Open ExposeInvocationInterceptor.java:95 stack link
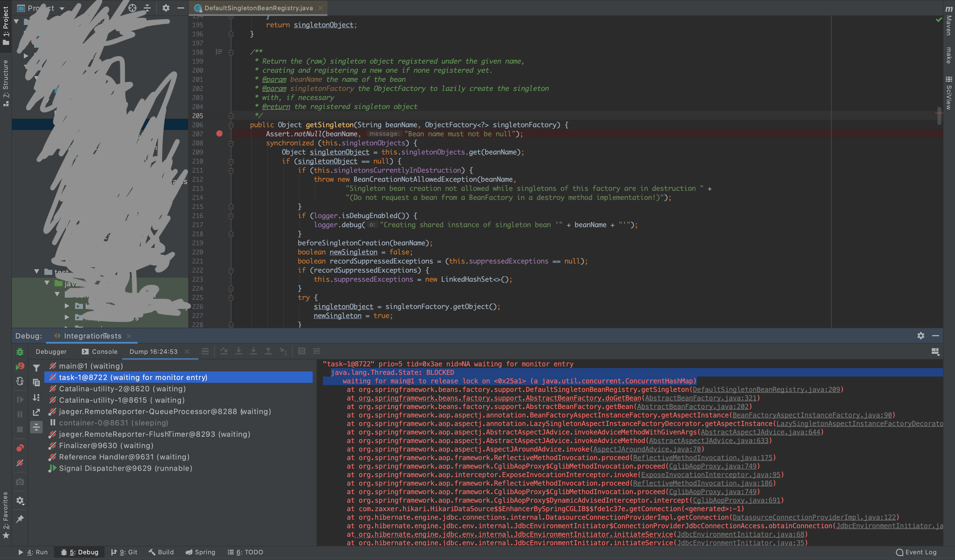This screenshot has height=560, width=955. (711, 475)
